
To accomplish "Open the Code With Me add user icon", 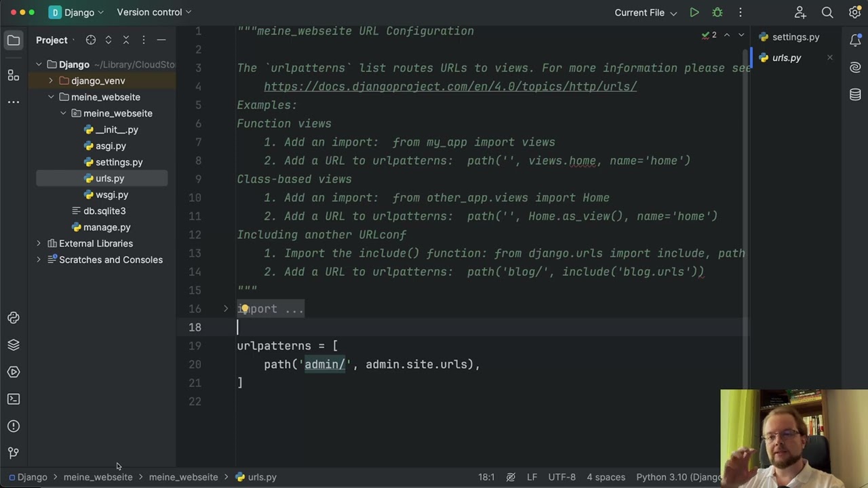I will pyautogui.click(x=800, y=12).
